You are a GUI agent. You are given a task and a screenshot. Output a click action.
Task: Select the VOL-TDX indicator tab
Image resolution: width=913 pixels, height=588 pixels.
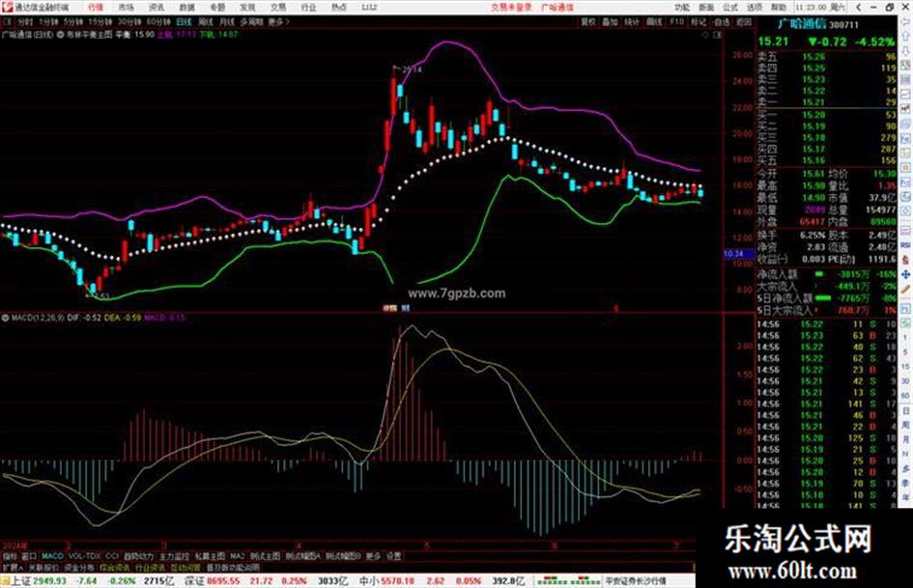click(84, 556)
